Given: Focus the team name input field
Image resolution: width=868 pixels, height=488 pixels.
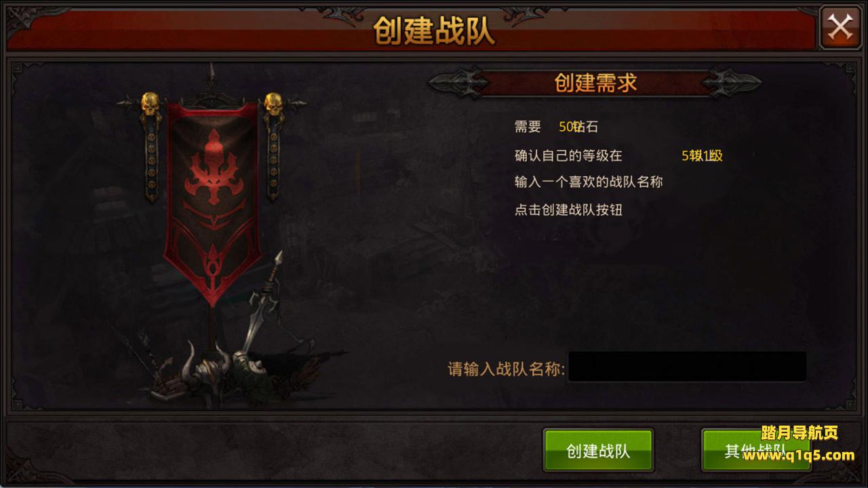Looking at the screenshot, I should 687,367.
